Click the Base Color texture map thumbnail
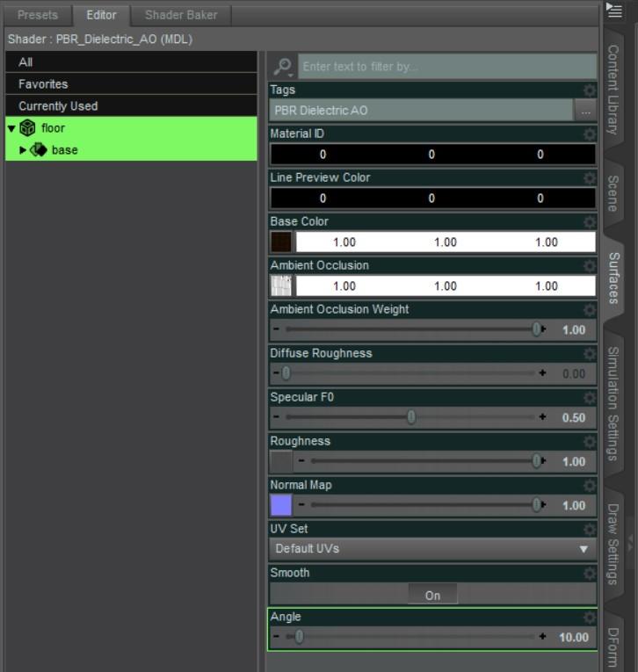 tap(281, 242)
